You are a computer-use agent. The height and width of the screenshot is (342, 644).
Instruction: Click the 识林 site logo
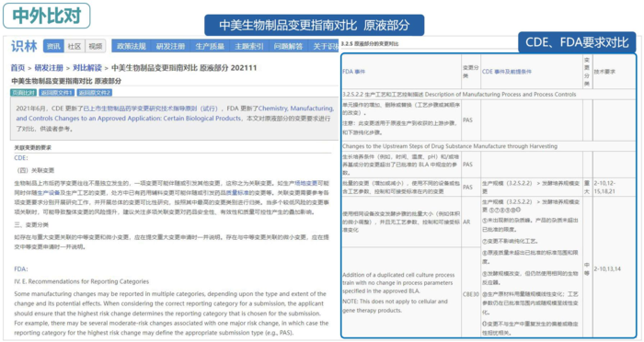[24, 46]
